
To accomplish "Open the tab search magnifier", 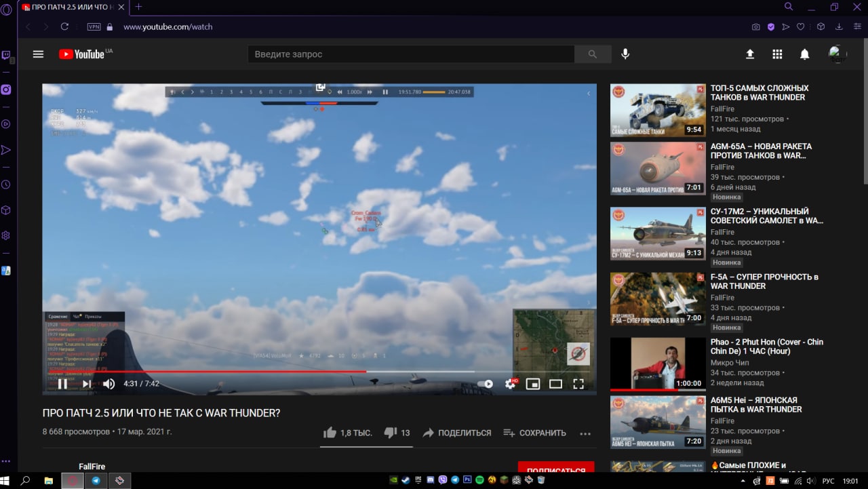I will tap(789, 7).
